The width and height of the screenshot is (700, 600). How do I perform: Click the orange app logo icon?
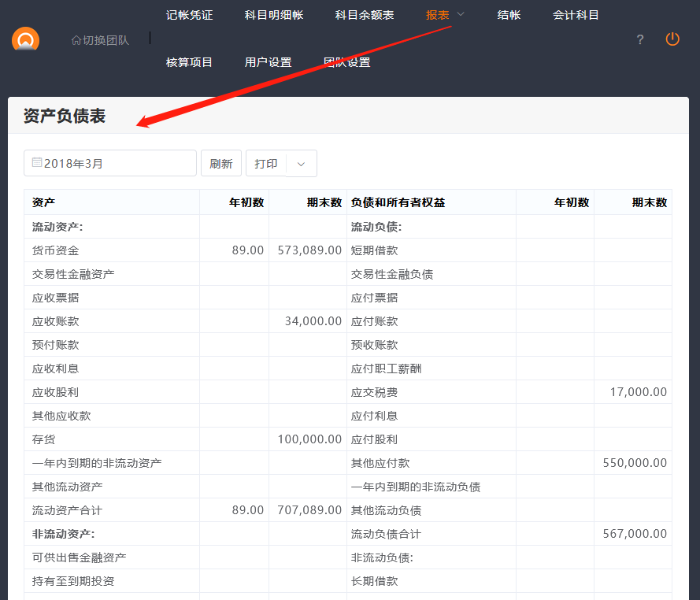25,39
